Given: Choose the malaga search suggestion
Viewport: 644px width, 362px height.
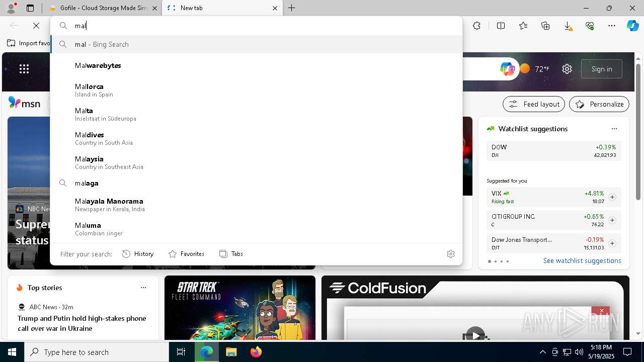Looking at the screenshot, I should [256, 183].
